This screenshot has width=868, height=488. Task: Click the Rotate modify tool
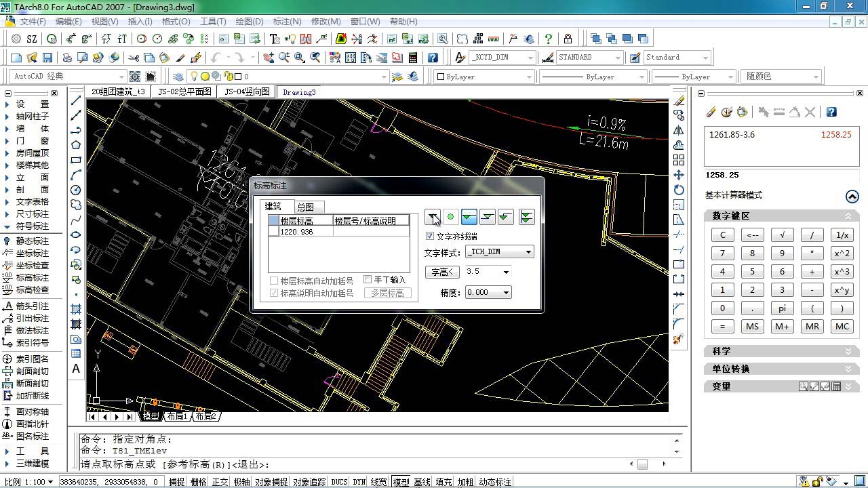[679, 190]
